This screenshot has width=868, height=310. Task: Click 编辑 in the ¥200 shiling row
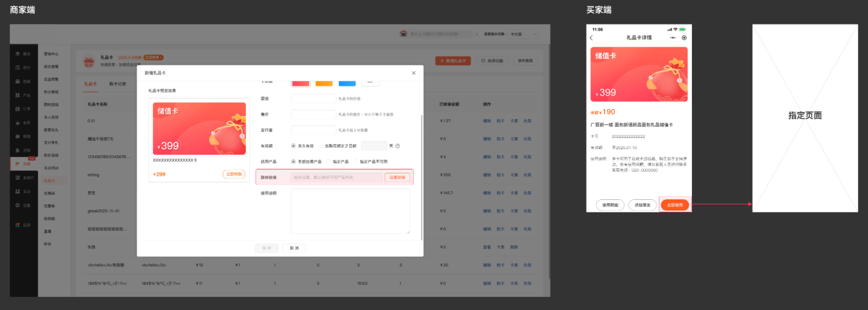tap(487, 175)
